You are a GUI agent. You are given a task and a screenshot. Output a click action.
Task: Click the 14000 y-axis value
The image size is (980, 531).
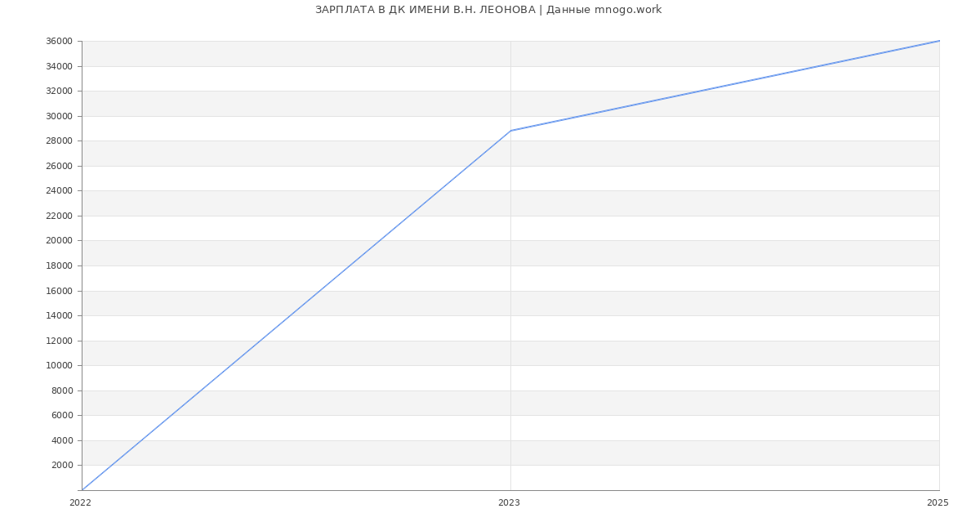coord(60,315)
